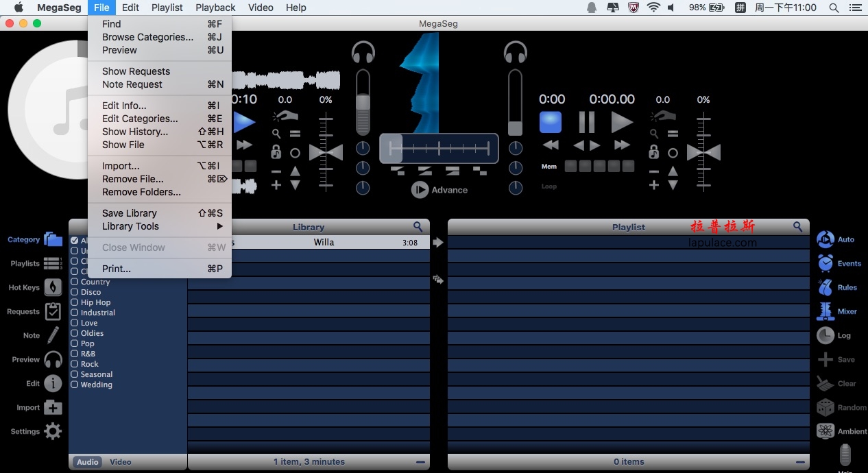Switch to the Audio tab
The width and height of the screenshot is (868, 473).
click(88, 462)
